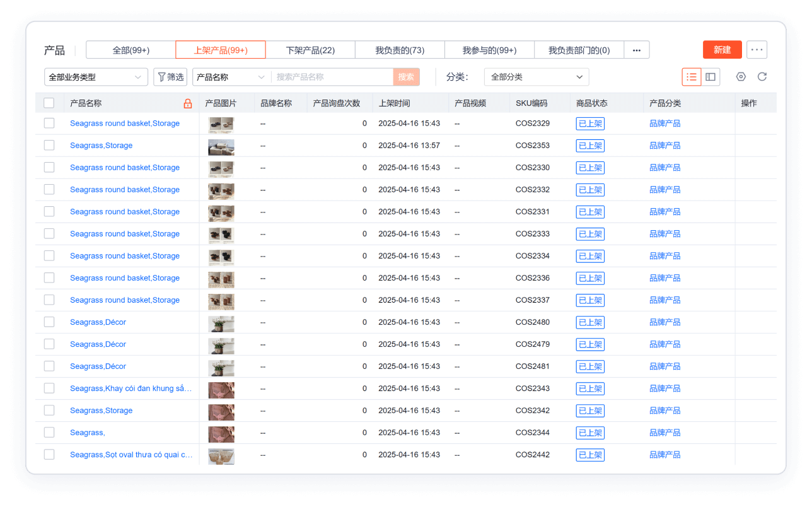Image resolution: width=812 pixels, height=505 pixels.
Task: Check the row with SKU COS2329
Action: [x=49, y=124]
